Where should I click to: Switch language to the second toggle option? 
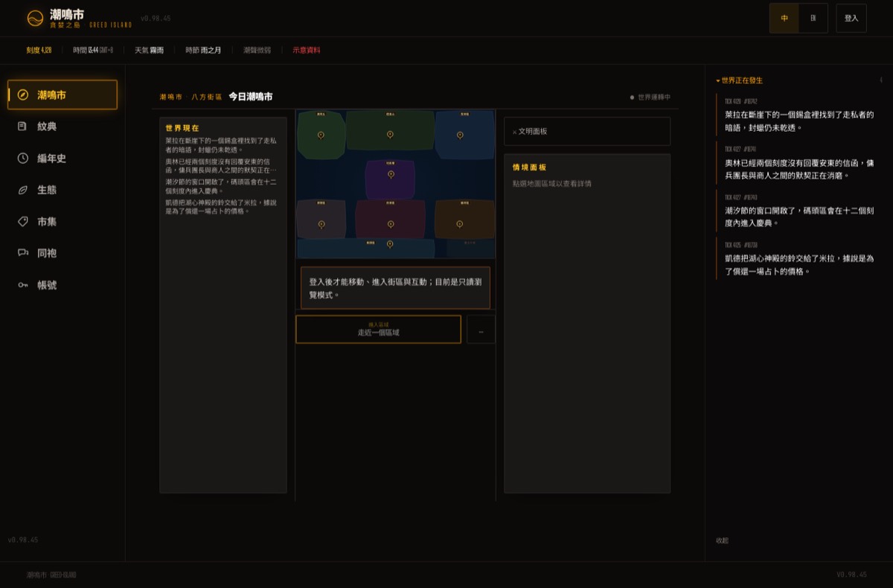tap(813, 18)
